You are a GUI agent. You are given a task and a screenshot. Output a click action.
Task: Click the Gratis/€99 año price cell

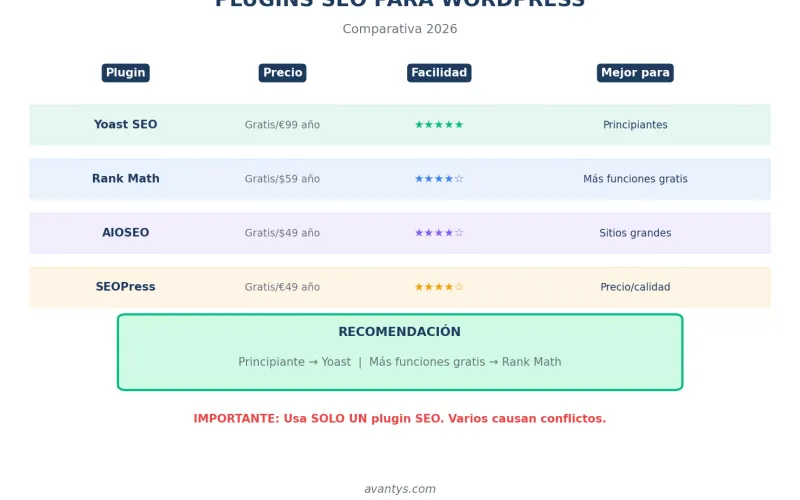pyautogui.click(x=282, y=125)
